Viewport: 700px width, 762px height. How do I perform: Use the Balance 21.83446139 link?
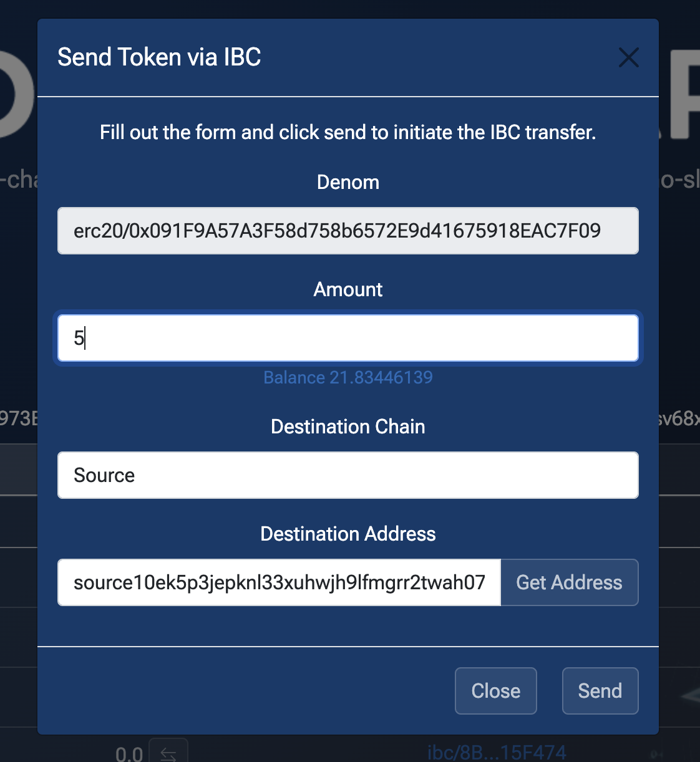[x=348, y=377]
